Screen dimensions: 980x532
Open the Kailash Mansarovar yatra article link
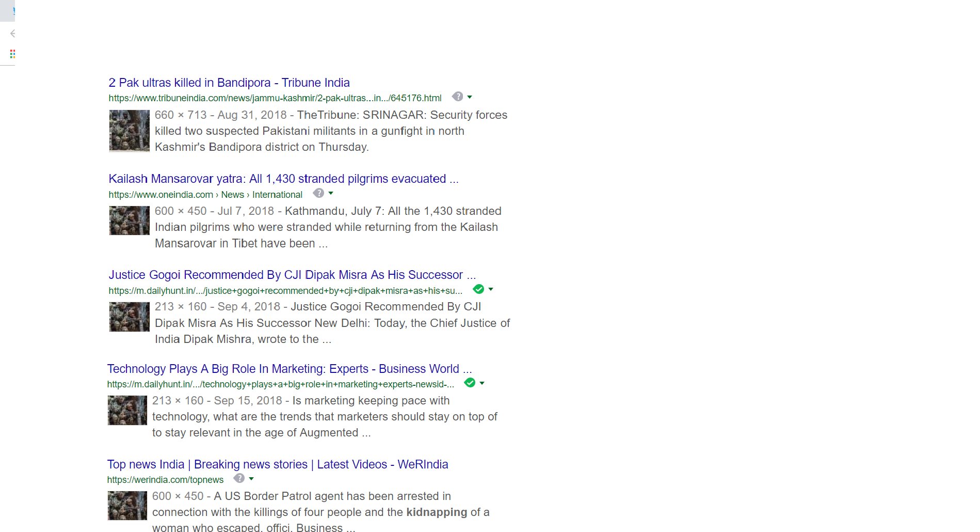click(283, 179)
